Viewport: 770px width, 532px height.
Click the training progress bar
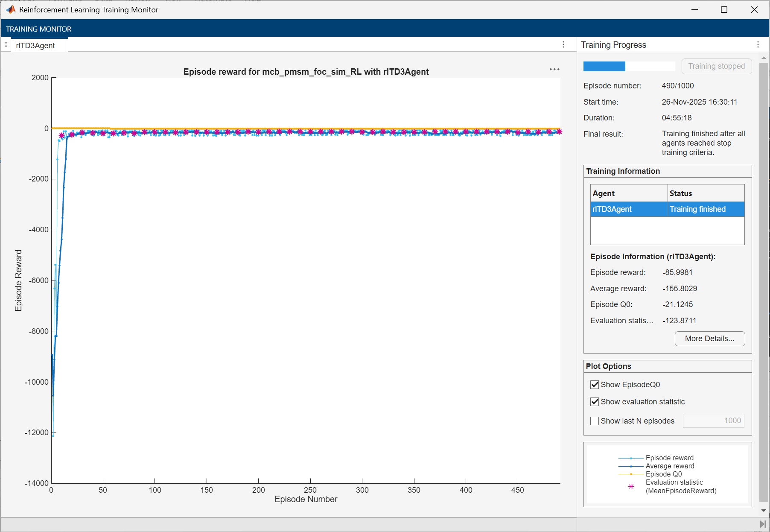[x=629, y=66]
